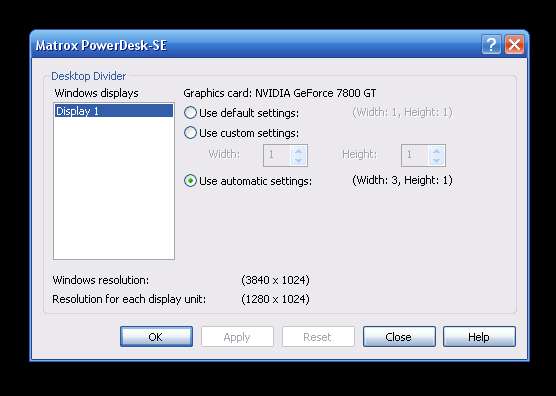Close the Matrox PowerDesk-SE dialog
This screenshot has width=556, height=396.
pyautogui.click(x=515, y=45)
